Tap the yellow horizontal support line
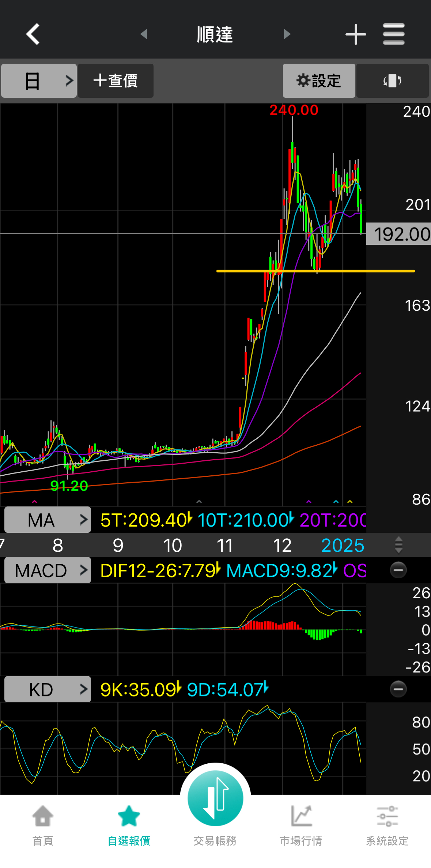The height and width of the screenshot is (868, 431). [x=316, y=271]
